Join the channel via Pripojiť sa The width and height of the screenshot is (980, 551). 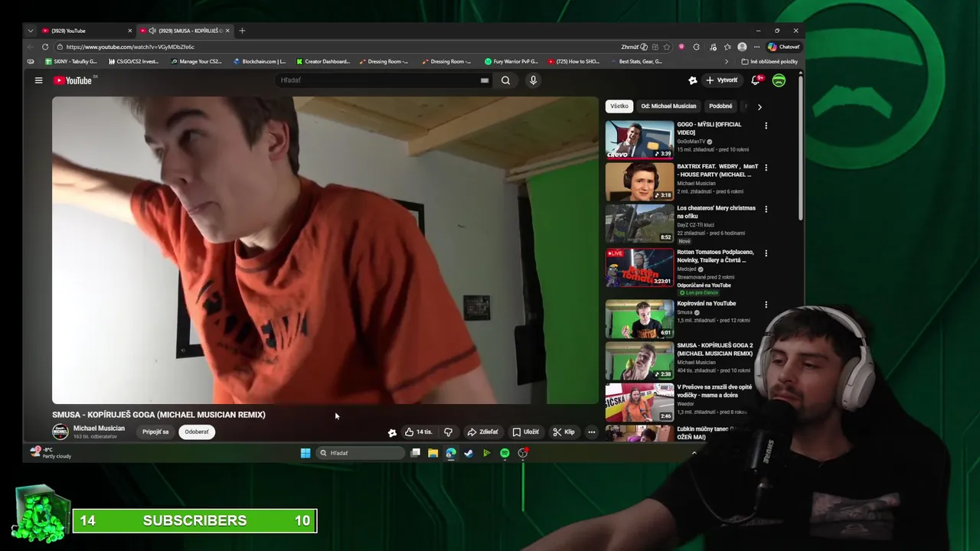pyautogui.click(x=155, y=432)
